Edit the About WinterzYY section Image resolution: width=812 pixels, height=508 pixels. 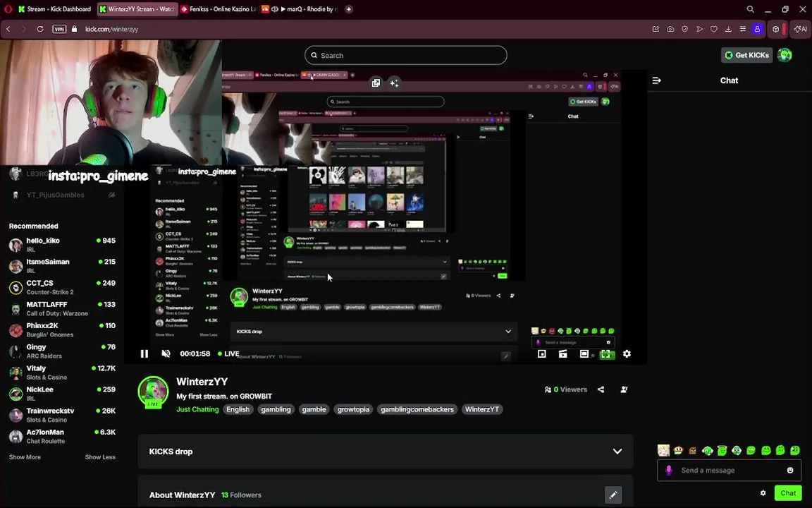click(613, 495)
